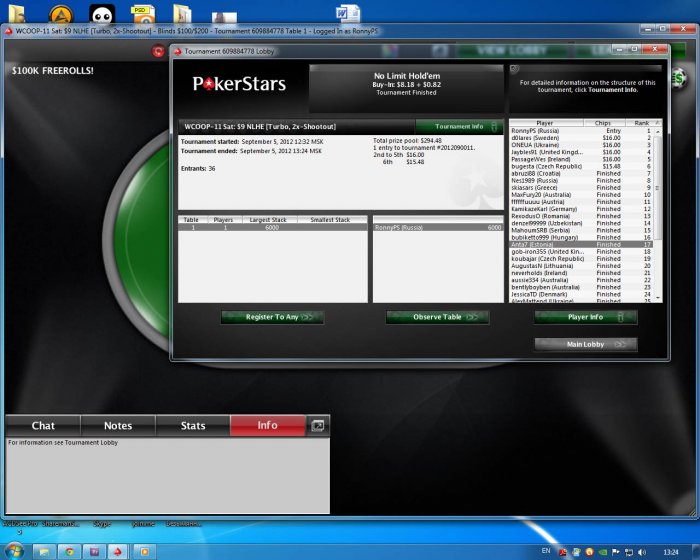Switch to PokerStars in the taskbar

pos(118,552)
